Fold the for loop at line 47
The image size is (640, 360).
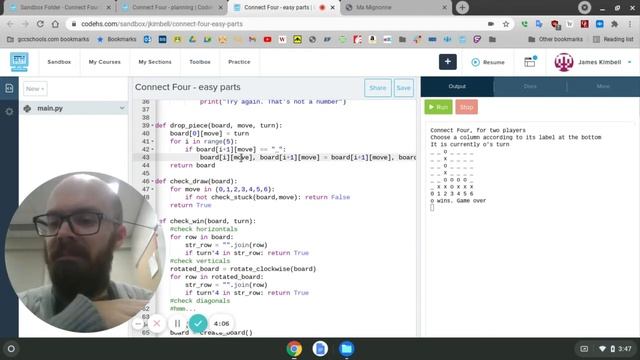point(153,189)
